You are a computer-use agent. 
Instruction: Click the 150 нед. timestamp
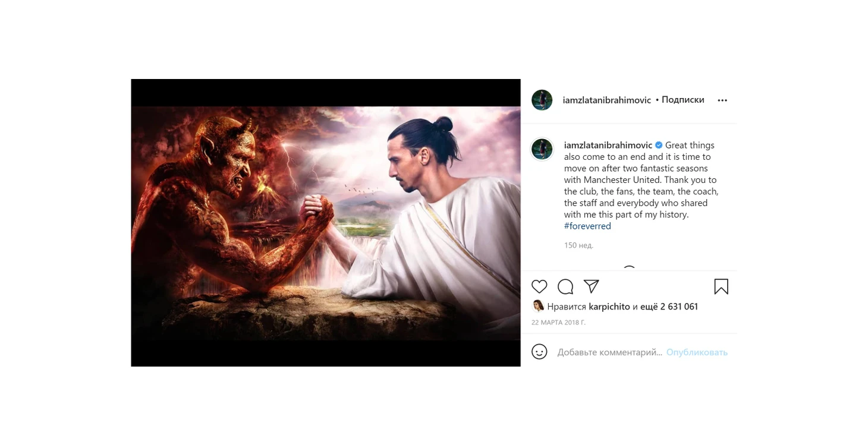click(x=578, y=245)
